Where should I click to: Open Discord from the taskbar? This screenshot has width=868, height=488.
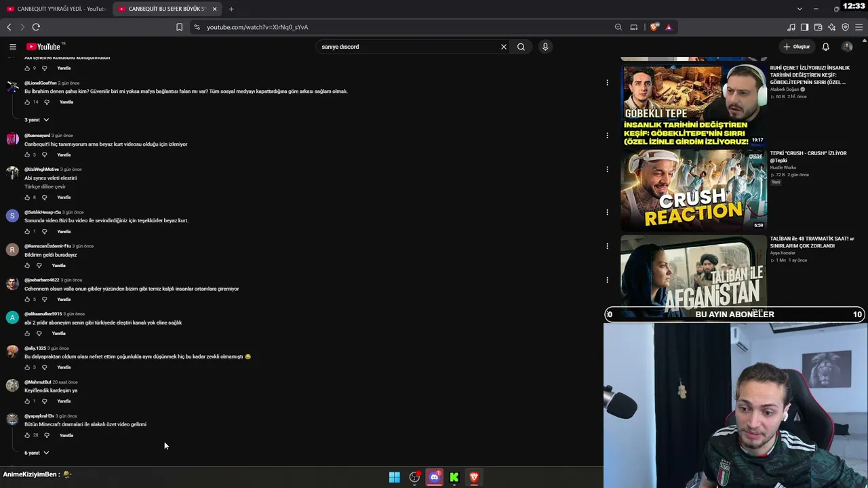pos(435,477)
